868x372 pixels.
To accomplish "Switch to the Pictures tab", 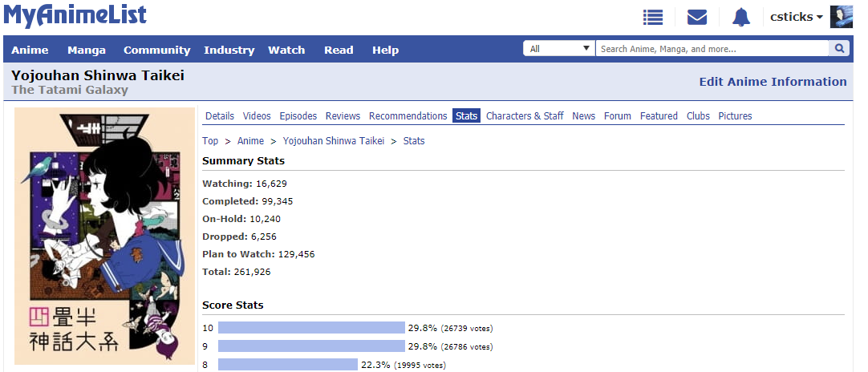I will click(x=735, y=115).
